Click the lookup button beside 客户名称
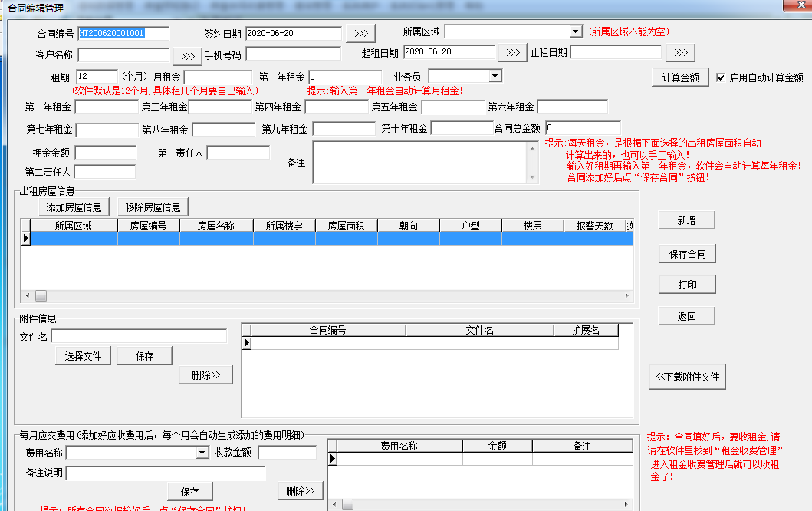Viewport: 812px width, 511px height. [187, 55]
